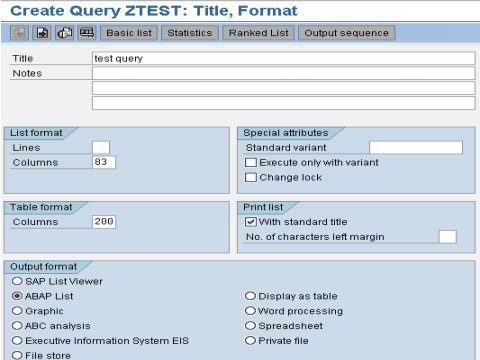Click the second Notes input line

click(284, 88)
